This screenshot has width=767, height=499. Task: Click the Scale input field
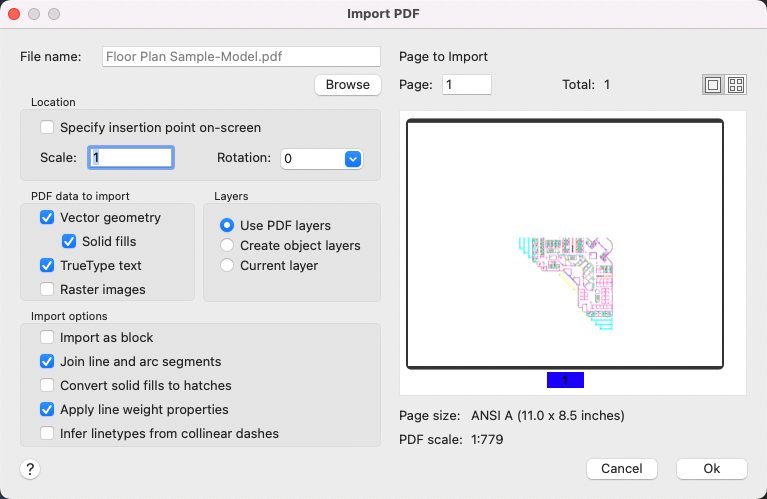[131, 158]
